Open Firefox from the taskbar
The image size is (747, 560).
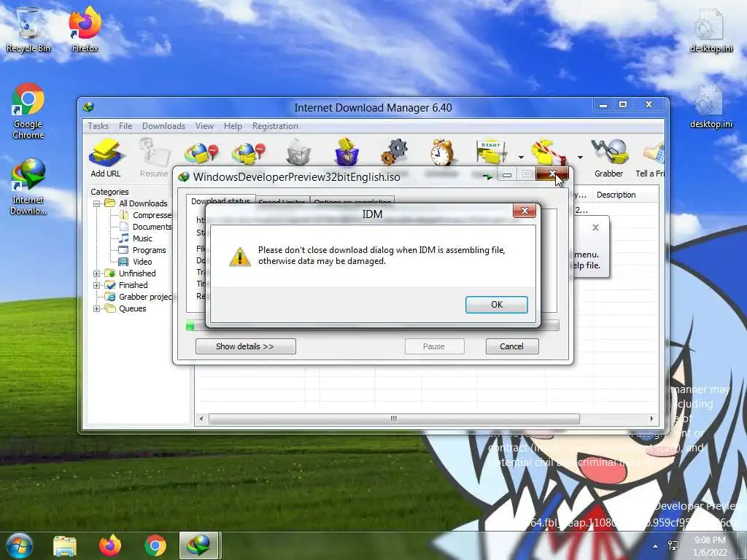click(x=110, y=546)
